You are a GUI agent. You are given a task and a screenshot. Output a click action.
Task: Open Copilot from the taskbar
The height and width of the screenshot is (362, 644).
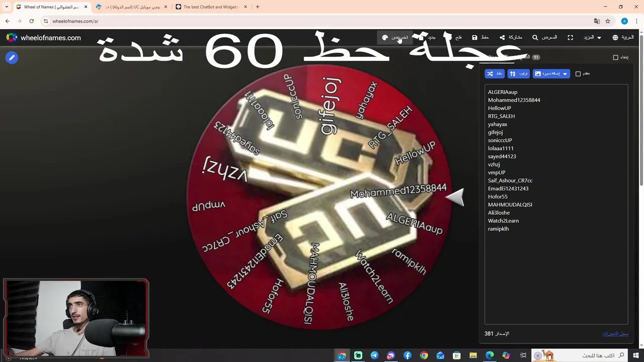click(x=506, y=356)
